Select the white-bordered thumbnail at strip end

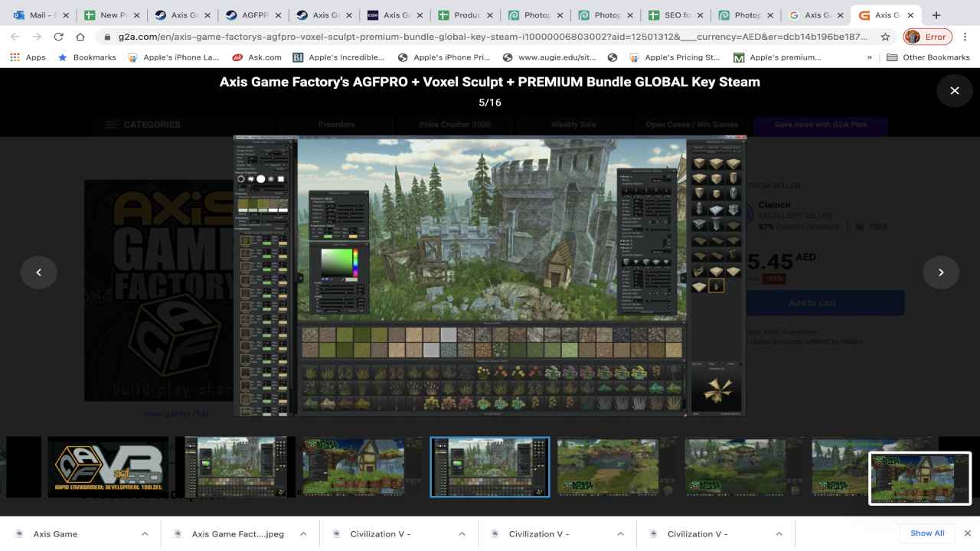920,478
